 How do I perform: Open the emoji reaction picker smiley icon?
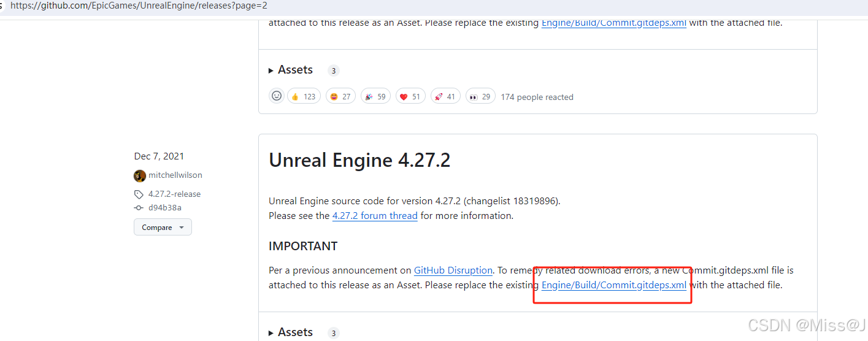click(x=277, y=96)
